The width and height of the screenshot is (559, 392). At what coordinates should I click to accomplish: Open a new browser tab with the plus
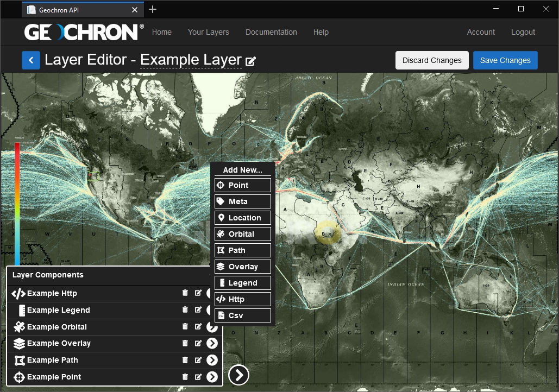click(x=153, y=10)
